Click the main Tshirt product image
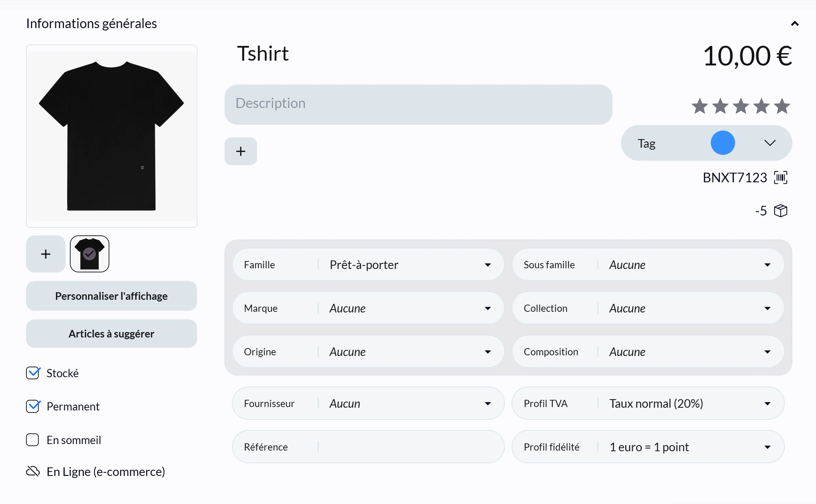The width and height of the screenshot is (816, 504). [112, 136]
